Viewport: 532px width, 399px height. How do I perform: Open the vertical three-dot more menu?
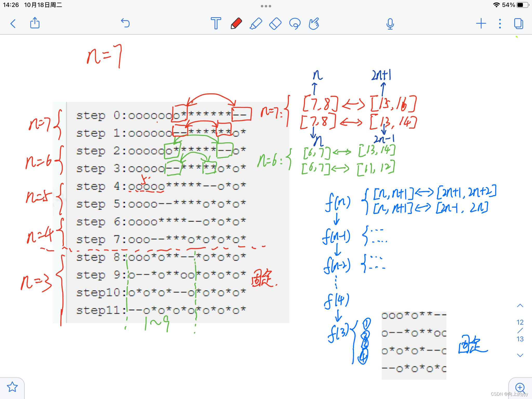point(500,23)
